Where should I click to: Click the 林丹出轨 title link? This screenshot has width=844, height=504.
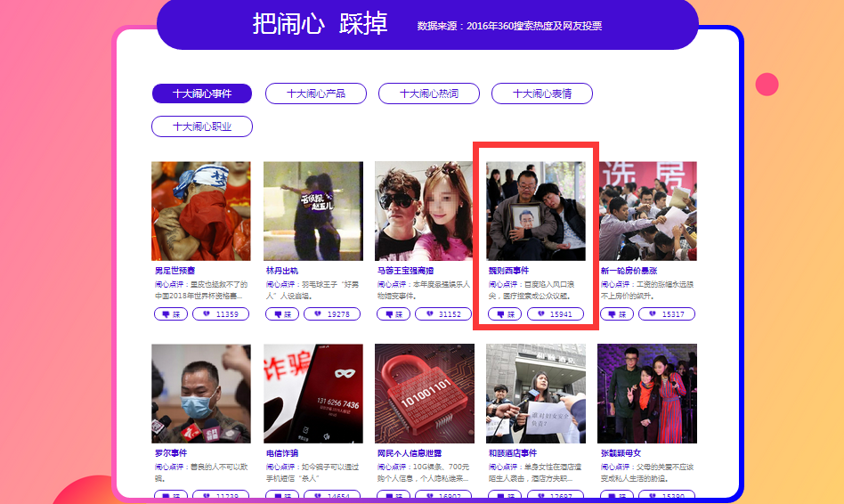pos(282,271)
